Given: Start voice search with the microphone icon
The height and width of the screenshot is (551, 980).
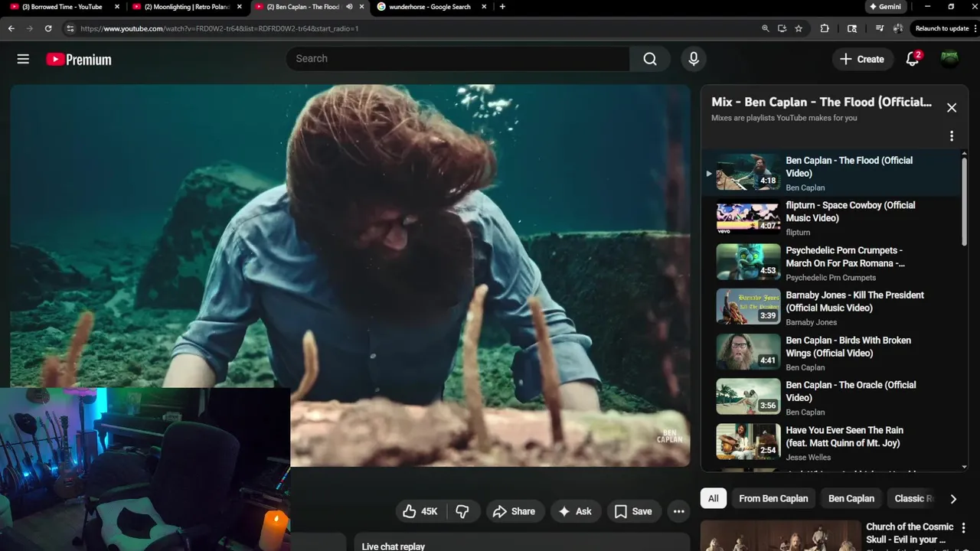Looking at the screenshot, I should [x=694, y=59].
